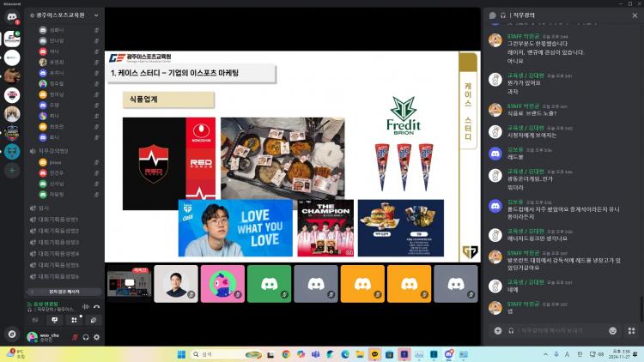Click the chat panel scrollbar thumb
The image size is (644, 362).
(x=641, y=308)
